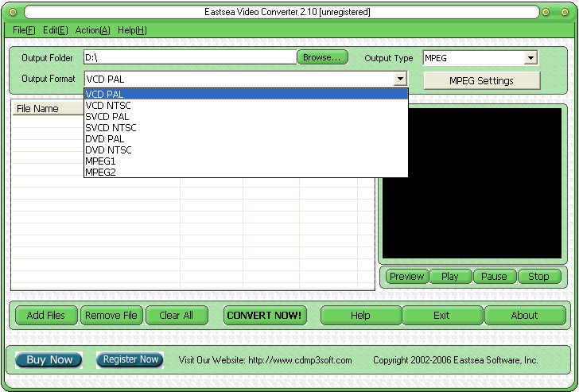This screenshot has height=392, width=579.
Task: Click into the Output Folder field
Action: tap(190, 57)
